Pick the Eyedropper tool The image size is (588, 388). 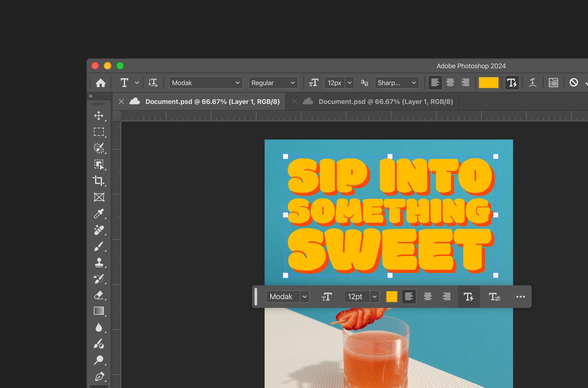99,213
